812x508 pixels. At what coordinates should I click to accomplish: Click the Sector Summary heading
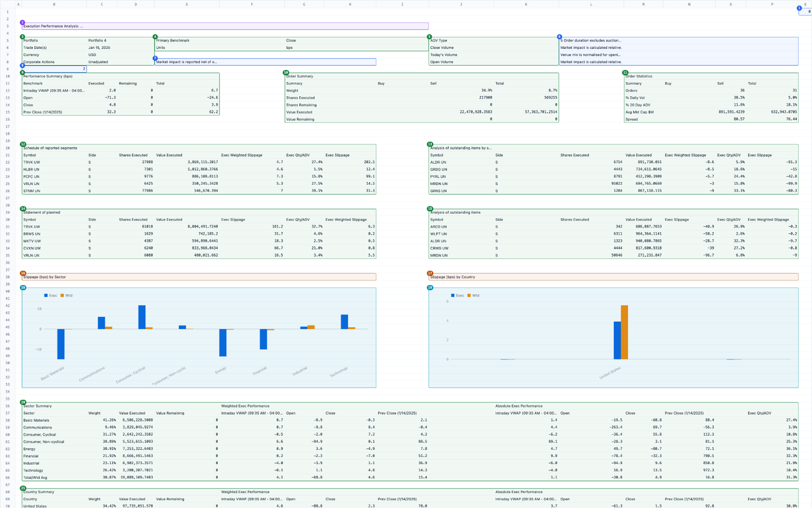[37, 406]
